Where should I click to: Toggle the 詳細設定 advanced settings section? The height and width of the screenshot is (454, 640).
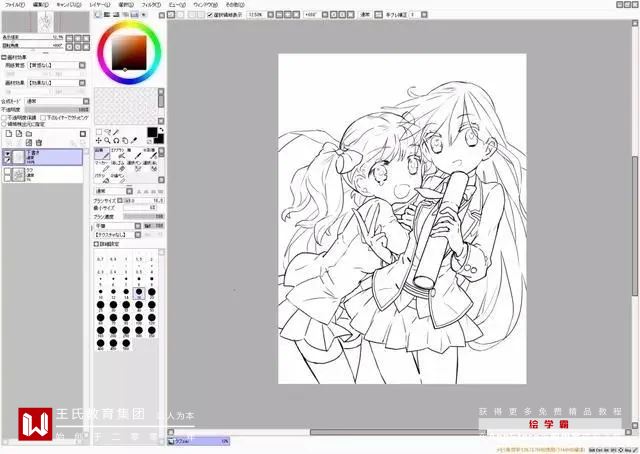tap(96, 244)
